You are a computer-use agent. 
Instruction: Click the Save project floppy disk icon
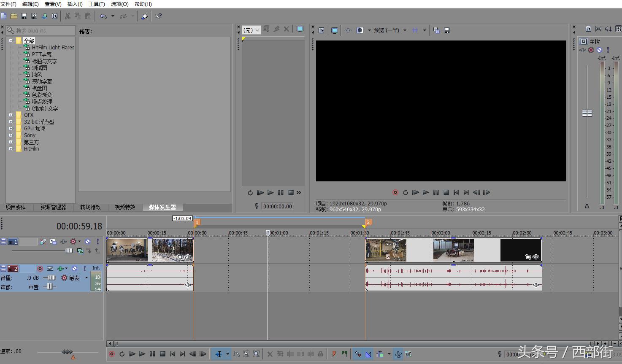coord(24,16)
